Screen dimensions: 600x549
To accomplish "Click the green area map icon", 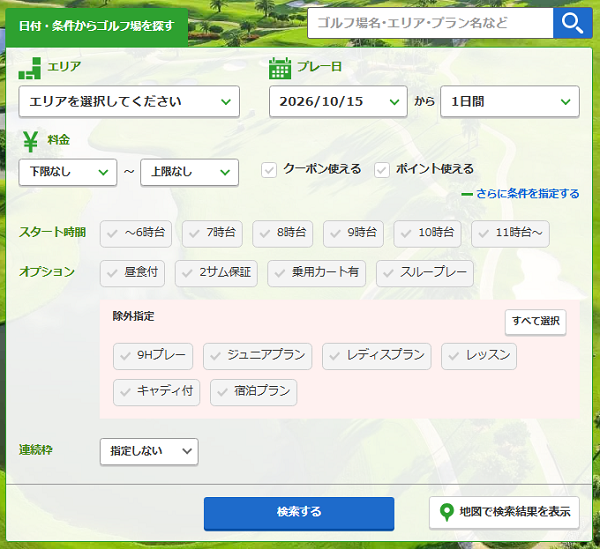I will pos(29,68).
